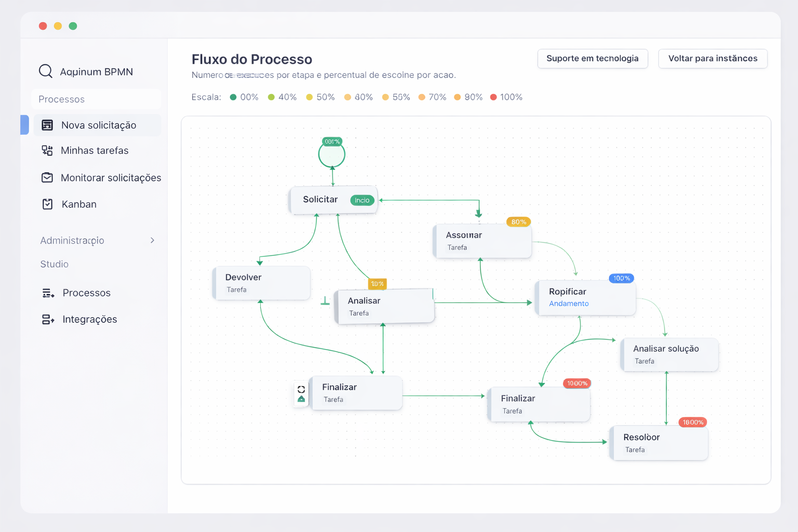Screen dimensions: 798x532
Task: Click the green start event circle
Action: pos(332,155)
